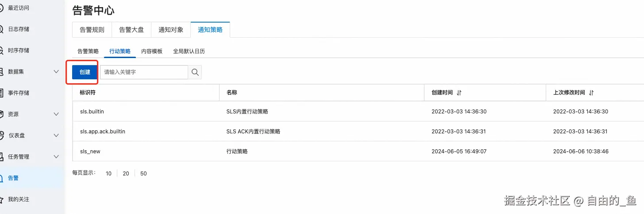Expand the 任务管理 sidebar chevron
Image resolution: width=644 pixels, height=214 pixels.
[x=56, y=157]
